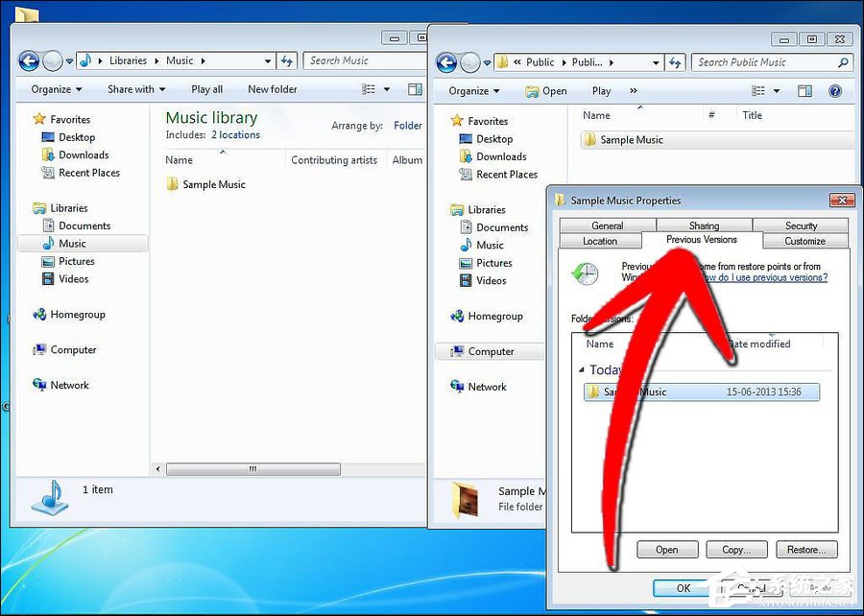
Task: Switch to the General tab
Action: [x=608, y=225]
